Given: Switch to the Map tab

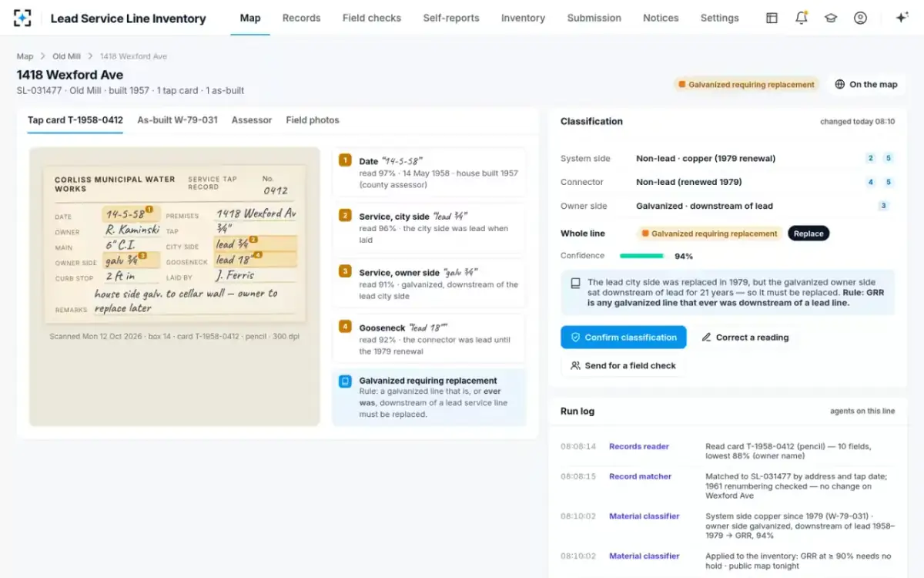Looking at the screenshot, I should [x=250, y=18].
